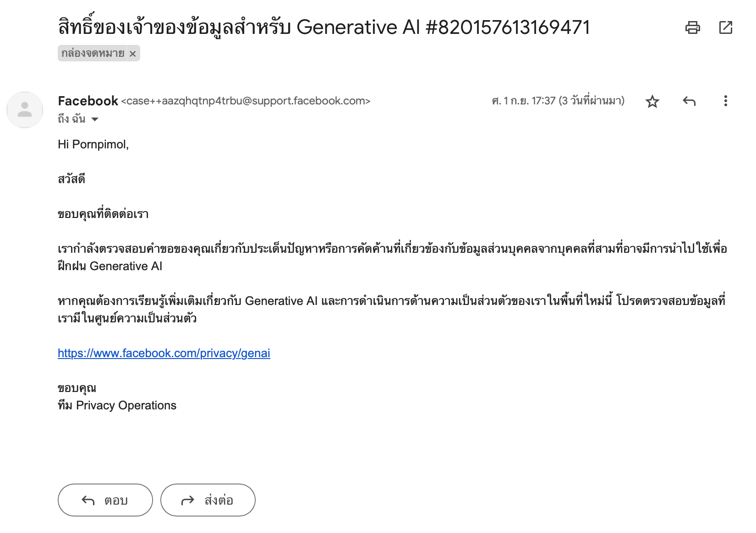Open the three-dot more options menu
The width and height of the screenshot is (756, 533).
tap(725, 101)
